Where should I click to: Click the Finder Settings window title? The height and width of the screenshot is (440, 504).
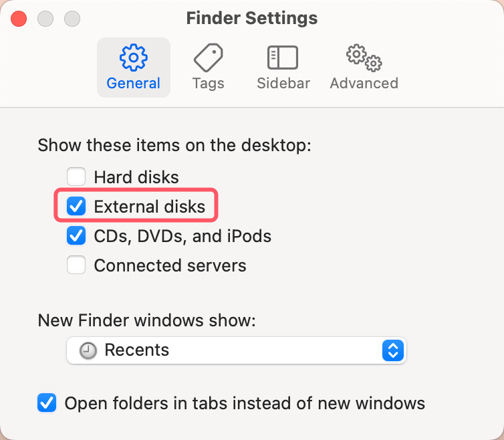click(252, 18)
